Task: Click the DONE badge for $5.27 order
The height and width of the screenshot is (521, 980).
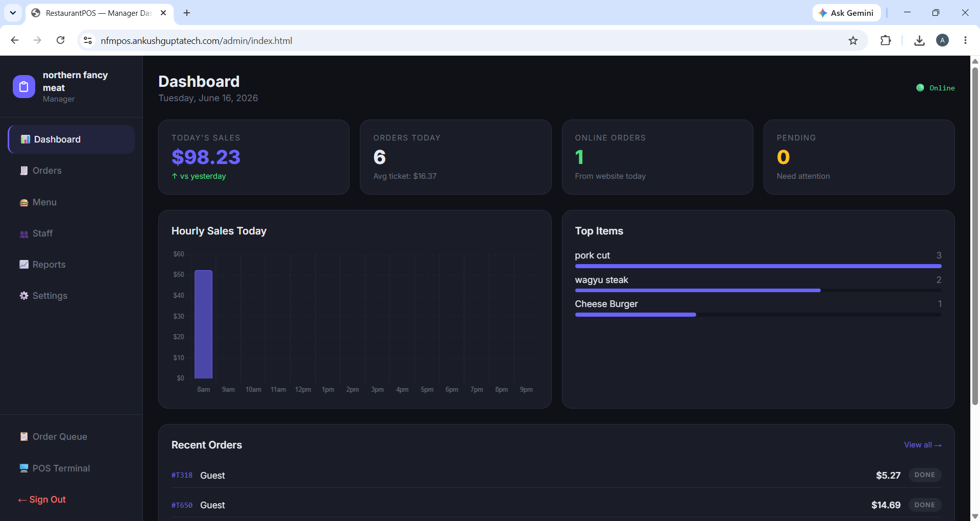Action: 924,475
